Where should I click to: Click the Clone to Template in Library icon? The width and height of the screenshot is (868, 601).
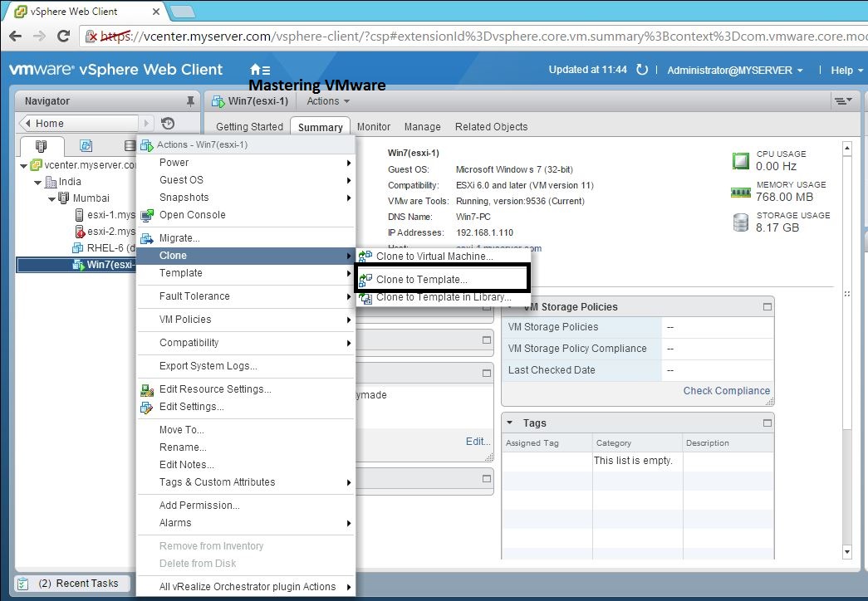(x=365, y=298)
